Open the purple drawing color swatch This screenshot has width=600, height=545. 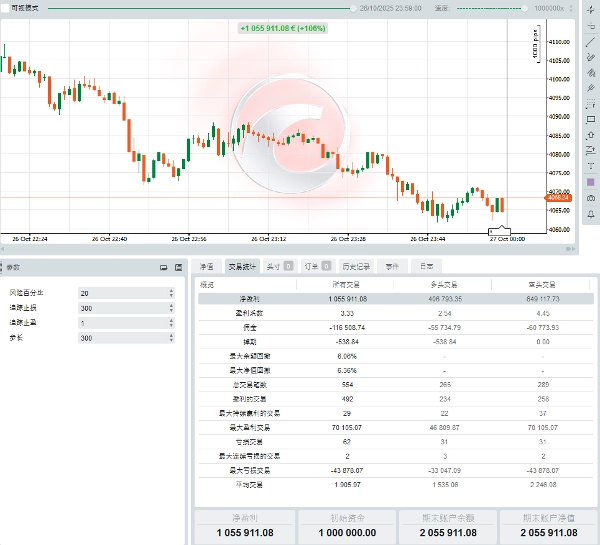coord(590,182)
